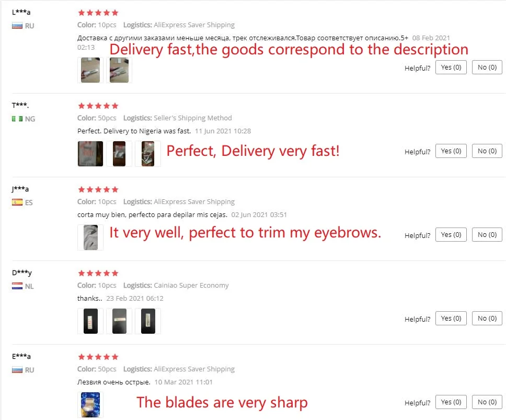
Task: Open first photo in T***.'s review
Action: click(x=90, y=154)
